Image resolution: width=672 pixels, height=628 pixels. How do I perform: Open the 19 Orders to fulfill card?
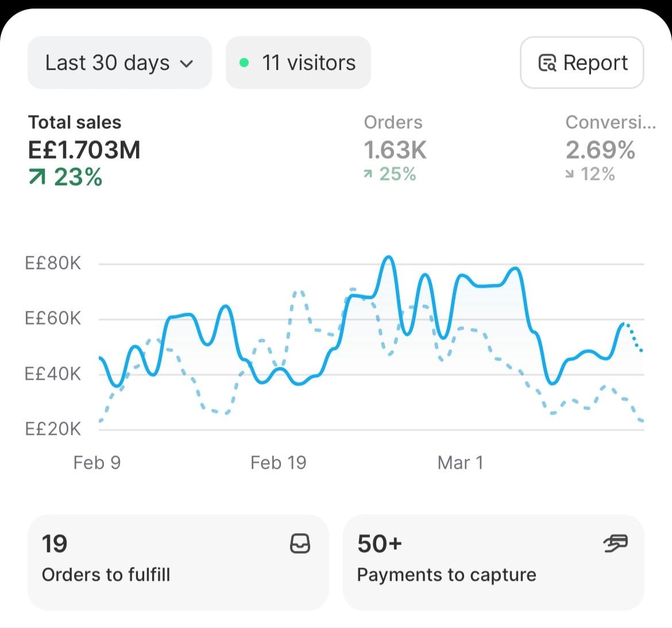(177, 562)
